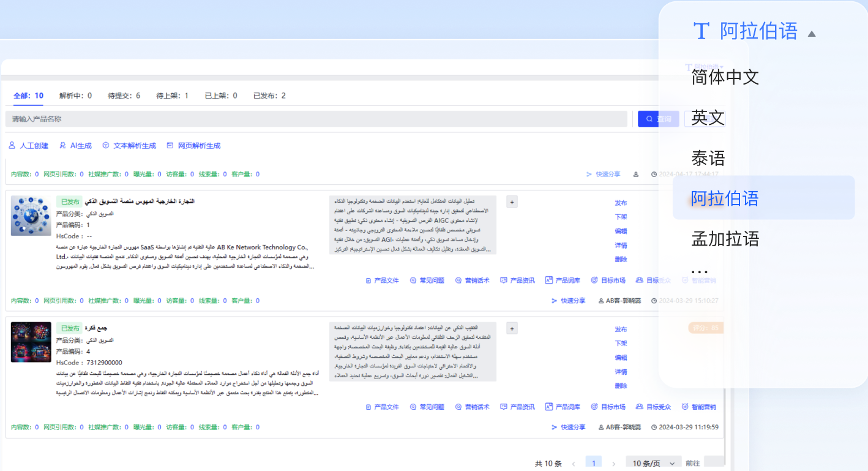Open 常见问题 for product code 1
The width and height of the screenshot is (868, 471).
coord(427,281)
